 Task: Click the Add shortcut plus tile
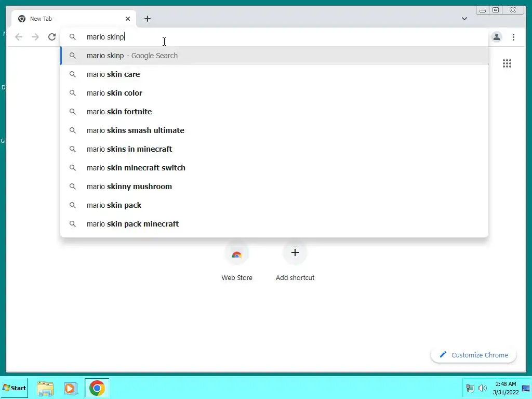coord(295,262)
